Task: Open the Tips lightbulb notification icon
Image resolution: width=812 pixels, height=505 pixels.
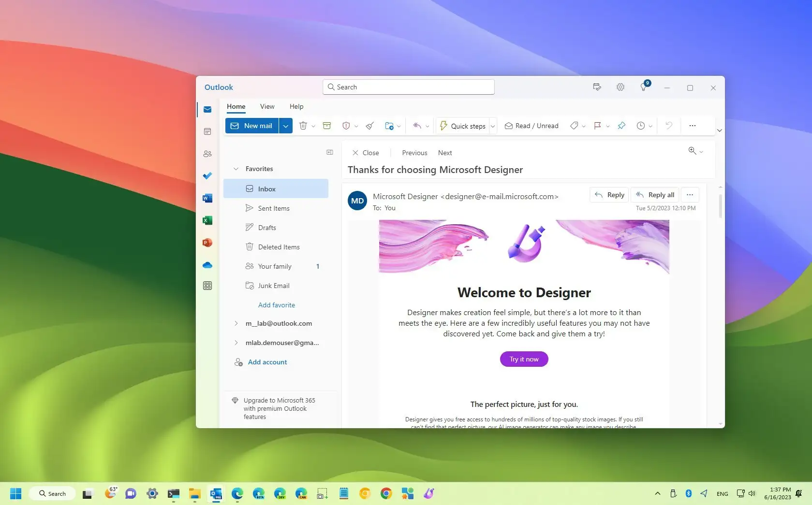Action: coord(644,87)
